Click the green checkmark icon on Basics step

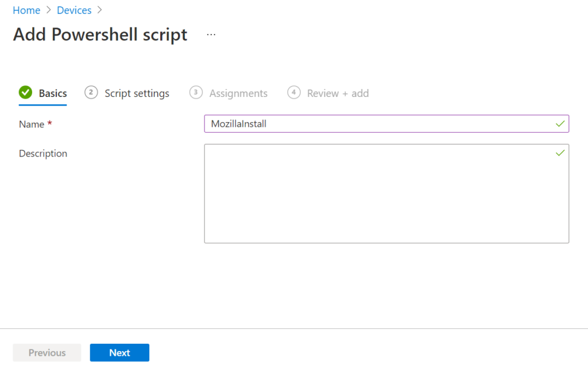(25, 92)
